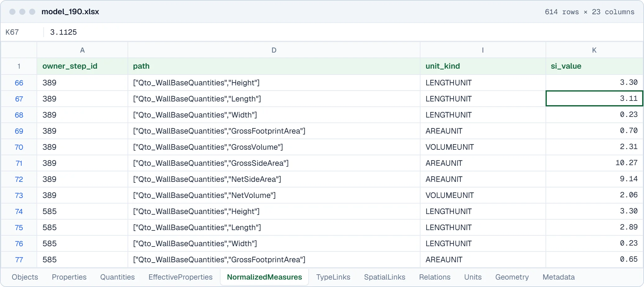
Task: Click the GrossSideArea path cell
Action: [x=274, y=163]
